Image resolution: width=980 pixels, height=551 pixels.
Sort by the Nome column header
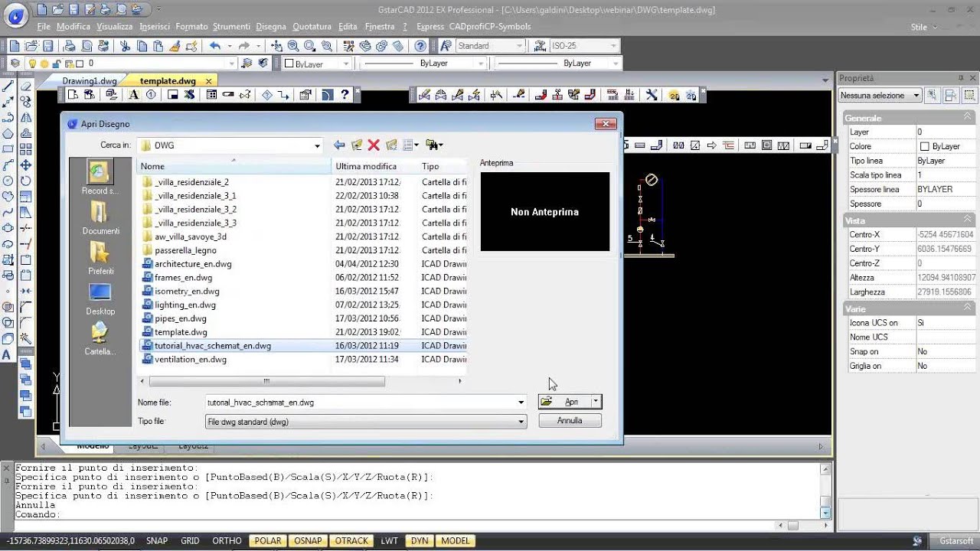pyautogui.click(x=234, y=166)
